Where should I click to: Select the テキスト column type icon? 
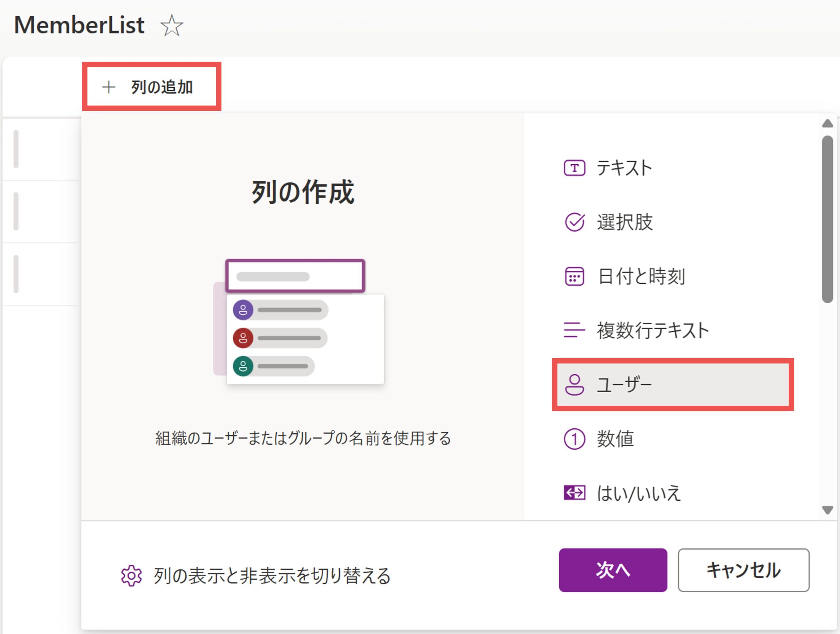point(574,168)
